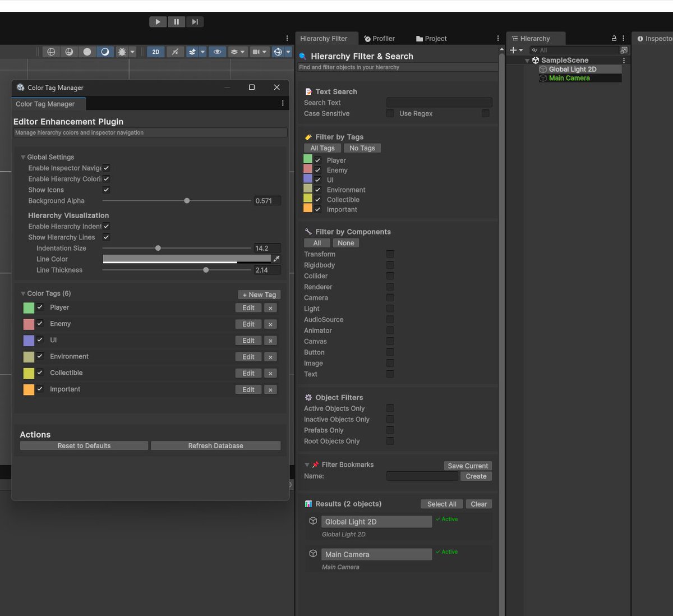This screenshot has width=673, height=616.
Task: Click the Hierarchy search-by-type picker icon
Action: pos(624,50)
